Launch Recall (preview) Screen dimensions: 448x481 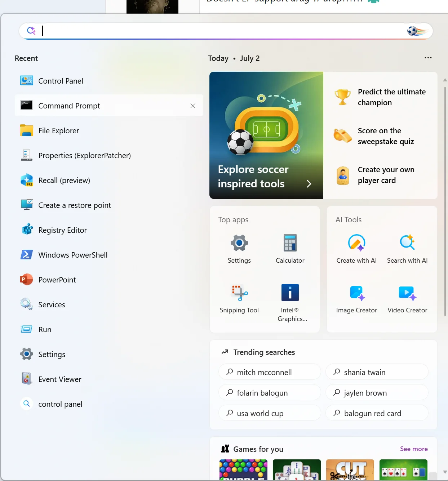[109, 180]
